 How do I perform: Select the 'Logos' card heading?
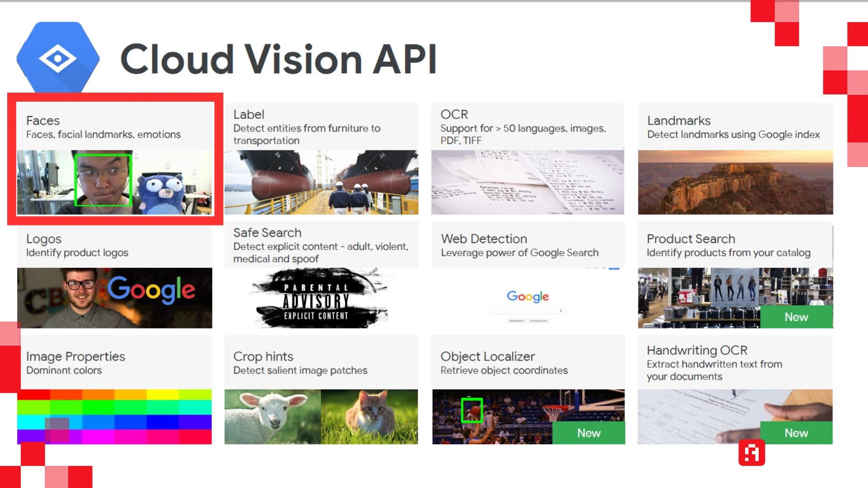click(x=44, y=239)
